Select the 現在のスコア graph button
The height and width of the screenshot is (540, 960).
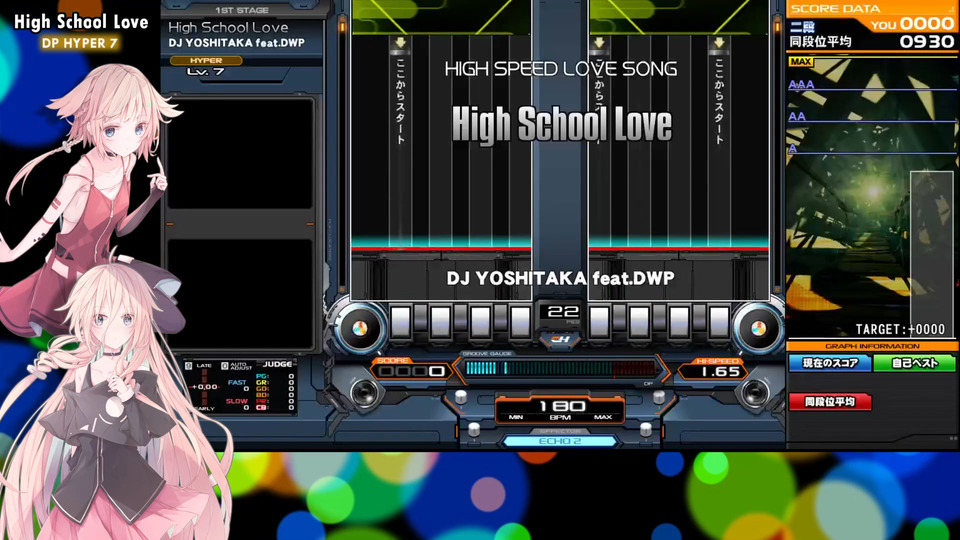coord(830,363)
